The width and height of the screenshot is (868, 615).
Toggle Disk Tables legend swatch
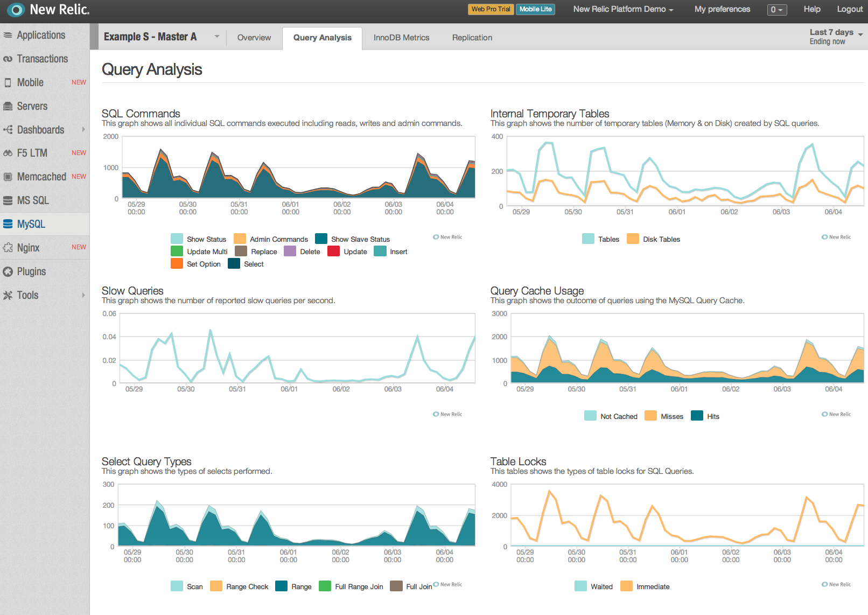coord(633,239)
